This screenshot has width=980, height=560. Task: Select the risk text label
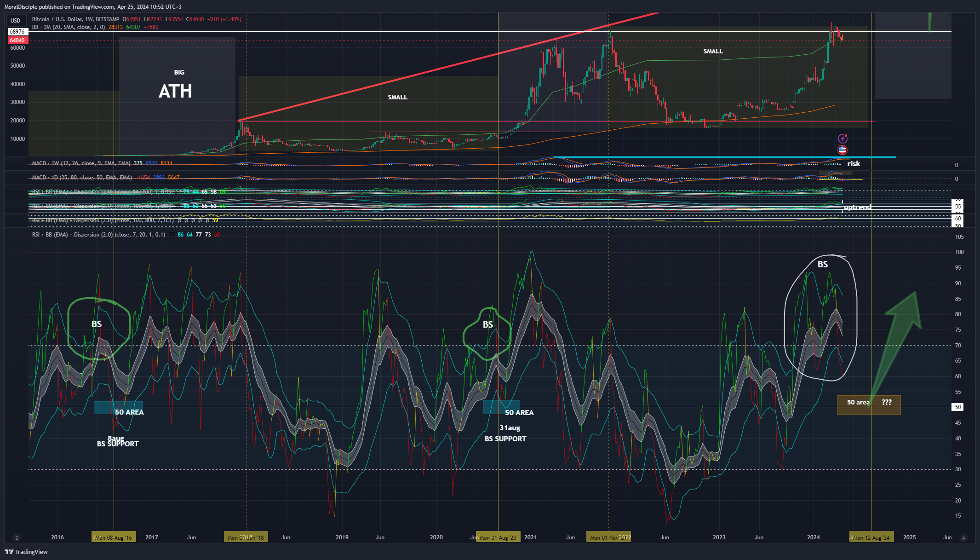tap(854, 164)
